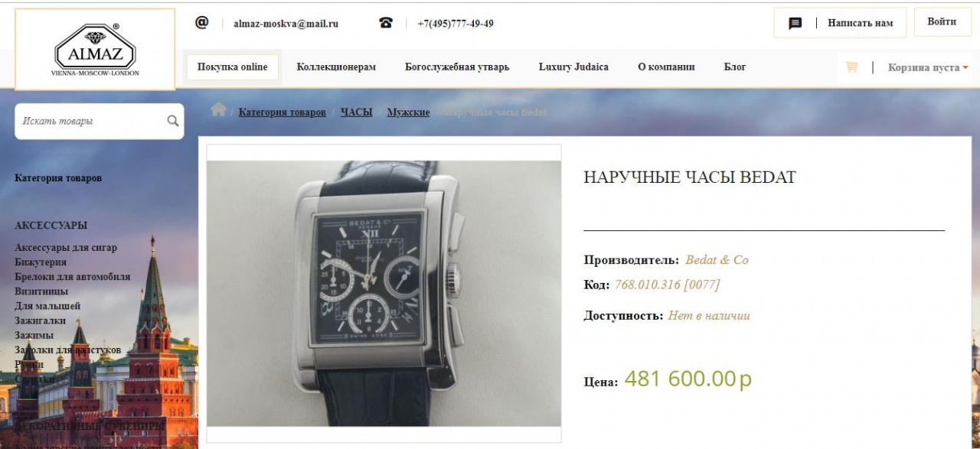Open Bedat & Co manufacturer link
The width and height of the screenshot is (980, 449).
[x=717, y=260]
